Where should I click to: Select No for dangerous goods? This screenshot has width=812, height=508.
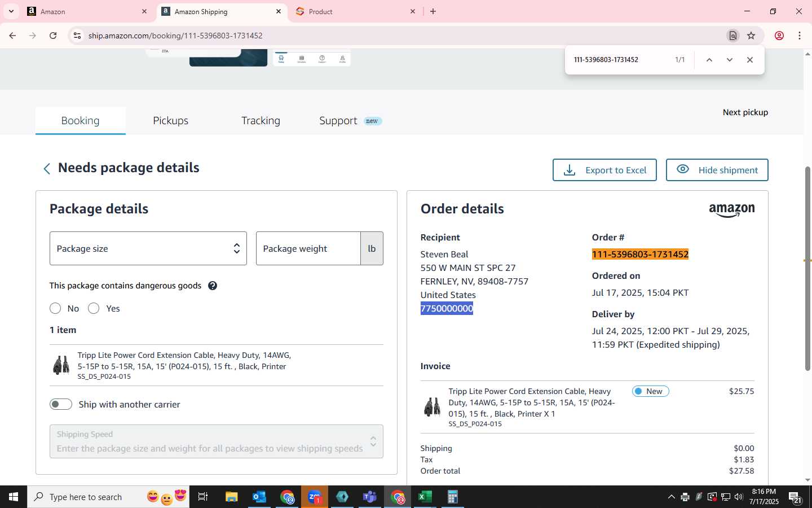[x=55, y=308]
